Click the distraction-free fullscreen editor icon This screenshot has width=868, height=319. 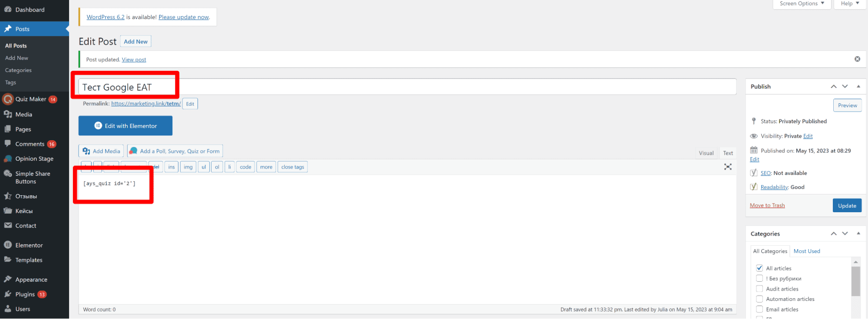pyautogui.click(x=728, y=167)
